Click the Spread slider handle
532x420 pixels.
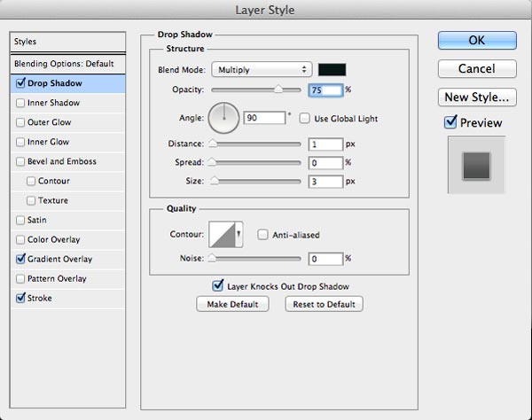coord(212,161)
